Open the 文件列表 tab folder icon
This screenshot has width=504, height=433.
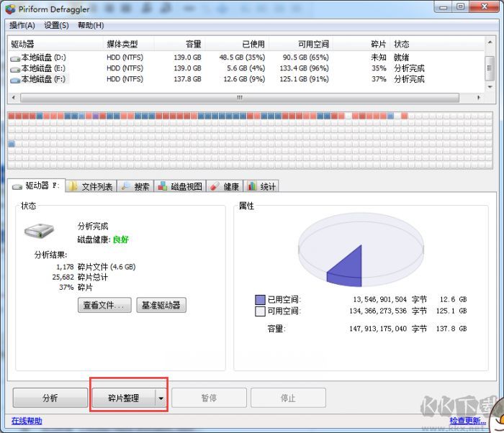click(73, 186)
